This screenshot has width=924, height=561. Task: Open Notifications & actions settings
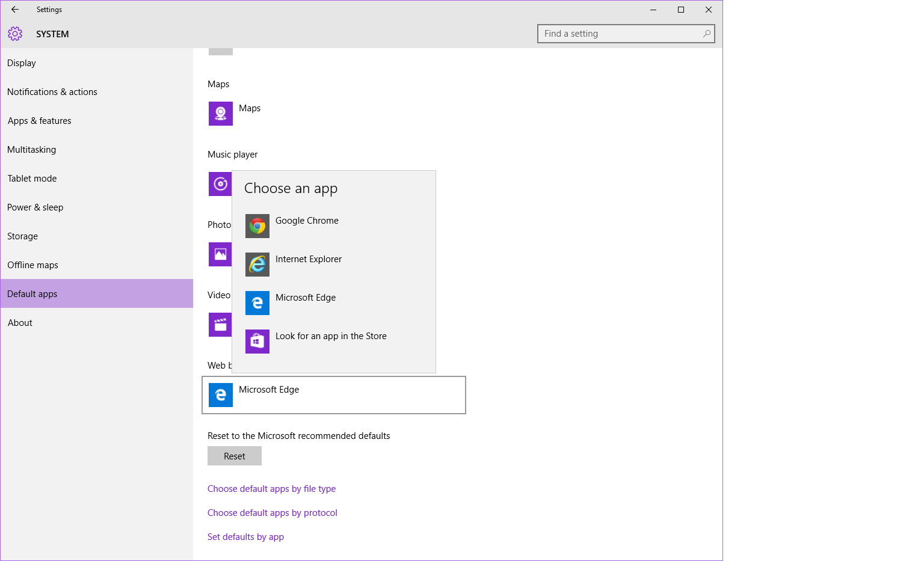tap(97, 92)
